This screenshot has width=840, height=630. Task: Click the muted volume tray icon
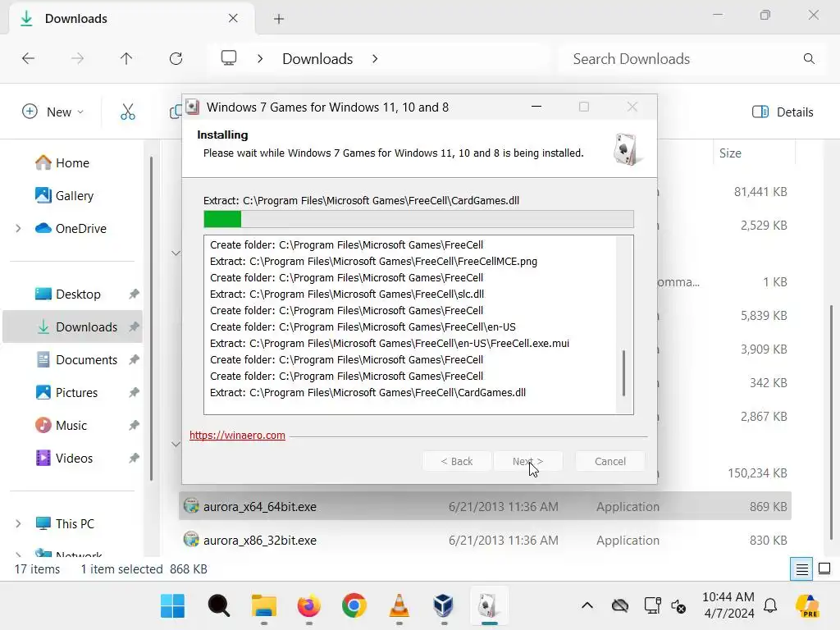[678, 606]
